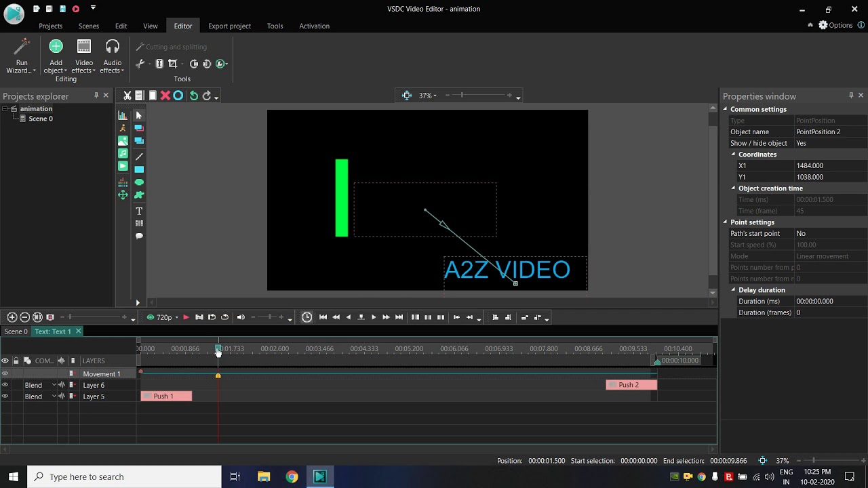This screenshot has width=868, height=488.
Task: Open the Activation tab
Action: pyautogui.click(x=314, y=26)
